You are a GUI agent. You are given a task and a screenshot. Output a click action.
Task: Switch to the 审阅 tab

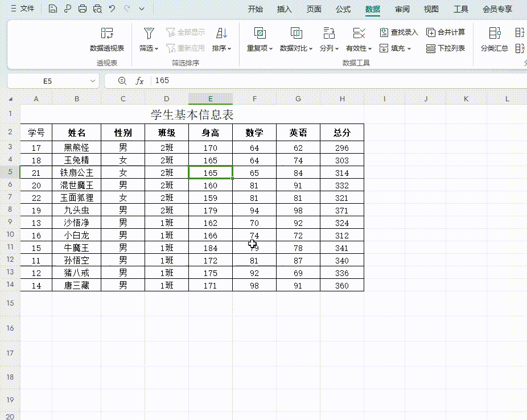click(x=402, y=9)
